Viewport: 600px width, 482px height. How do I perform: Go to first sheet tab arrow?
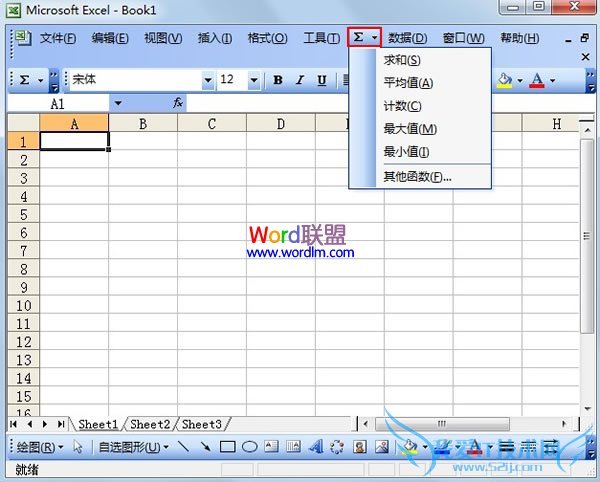[x=14, y=424]
